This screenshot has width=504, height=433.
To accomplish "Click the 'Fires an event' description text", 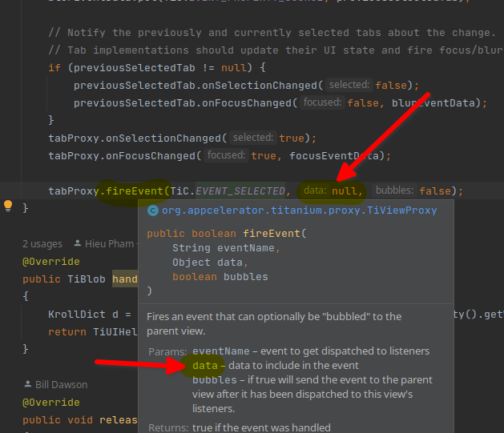I will click(274, 324).
